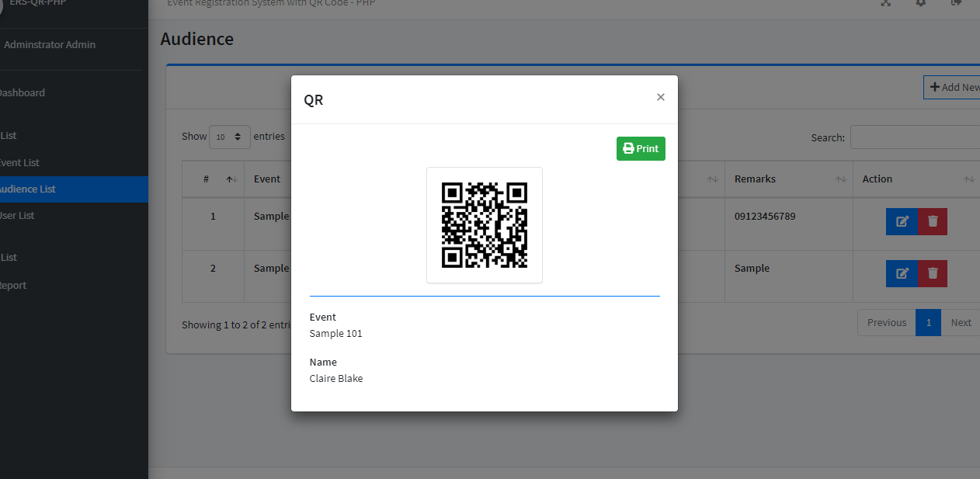Sort the table by the # column

click(213, 179)
